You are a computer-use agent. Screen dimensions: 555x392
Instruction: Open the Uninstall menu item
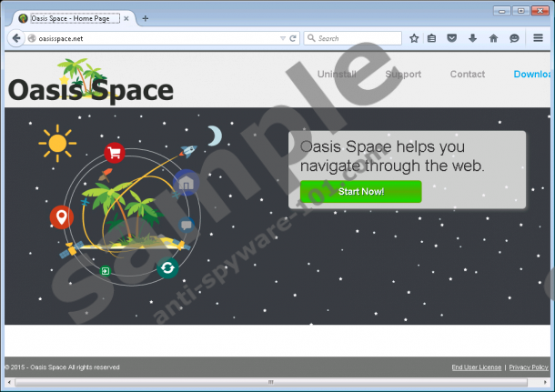337,75
